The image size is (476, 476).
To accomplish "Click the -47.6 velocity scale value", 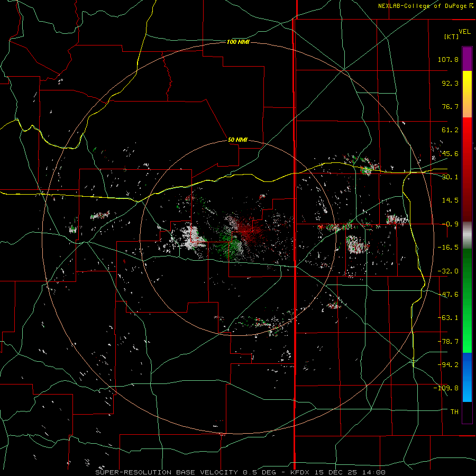I will point(448,295).
